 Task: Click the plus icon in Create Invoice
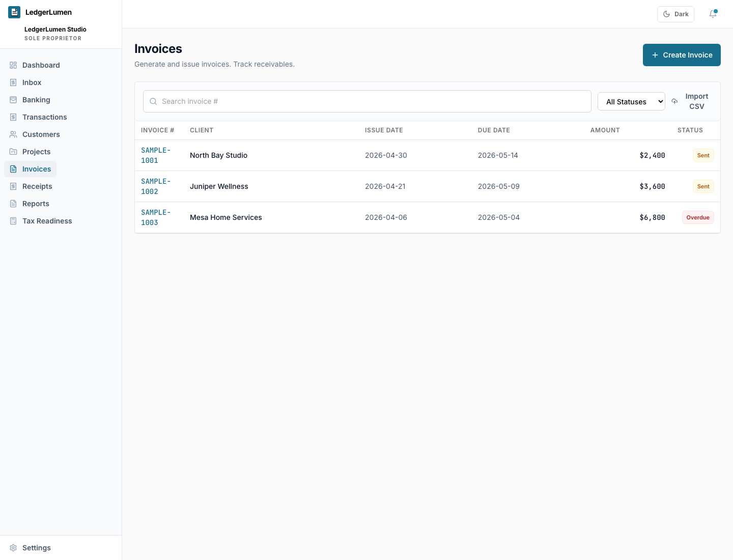click(655, 55)
